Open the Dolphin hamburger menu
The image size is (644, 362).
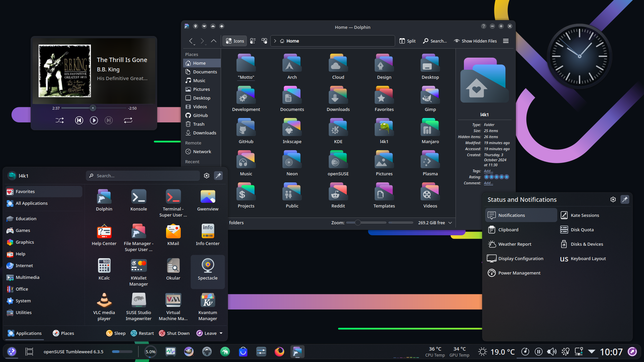[506, 41]
